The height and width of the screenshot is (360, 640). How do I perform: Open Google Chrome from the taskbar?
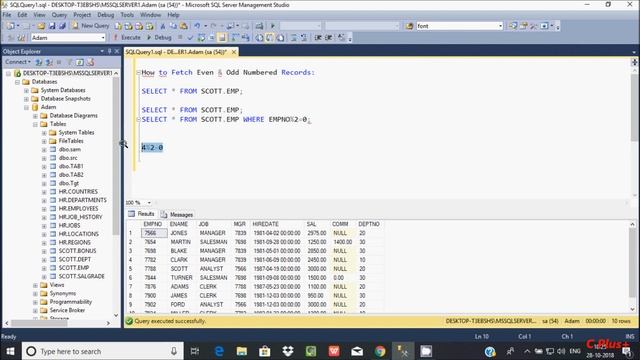(x=380, y=351)
